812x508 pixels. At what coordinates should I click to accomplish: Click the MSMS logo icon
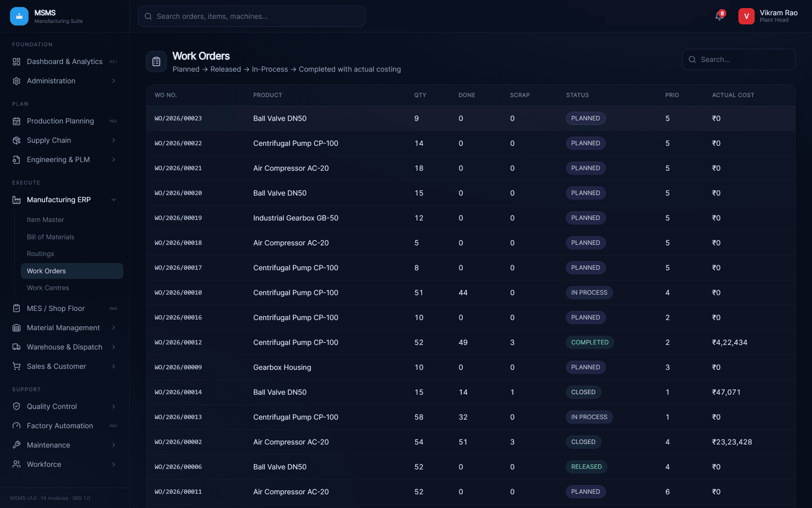pyautogui.click(x=19, y=16)
